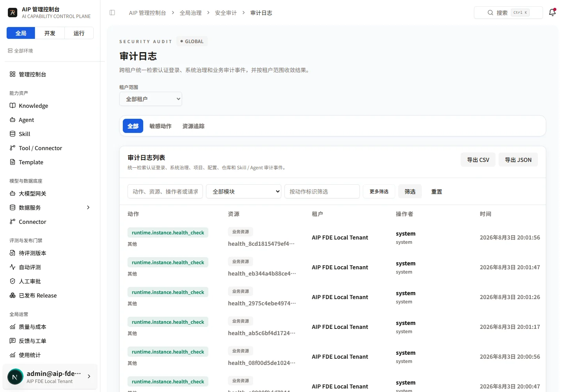The height and width of the screenshot is (392, 565).
Task: Click the Knowledge book icon
Action: 13,105
